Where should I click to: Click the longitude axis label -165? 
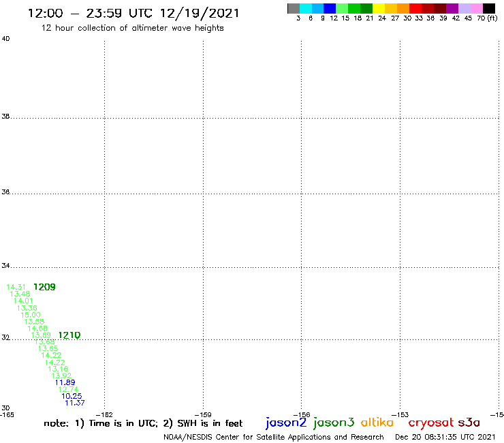pos(7,414)
